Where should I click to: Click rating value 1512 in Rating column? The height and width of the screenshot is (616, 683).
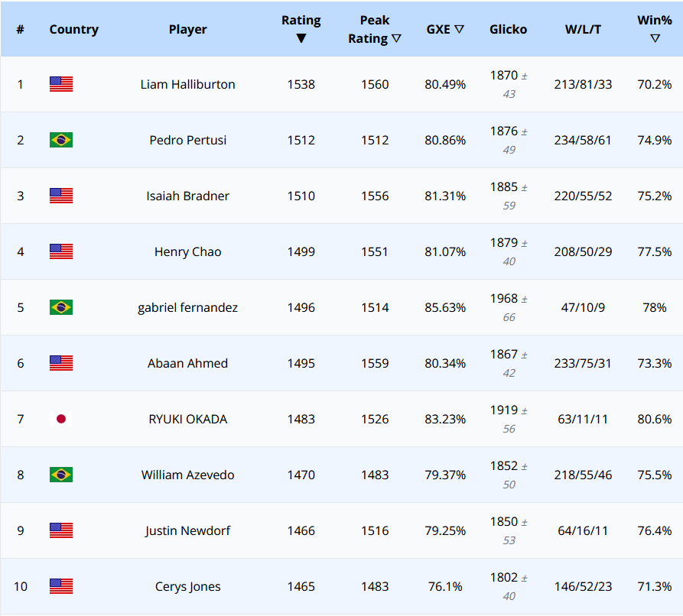tap(301, 140)
